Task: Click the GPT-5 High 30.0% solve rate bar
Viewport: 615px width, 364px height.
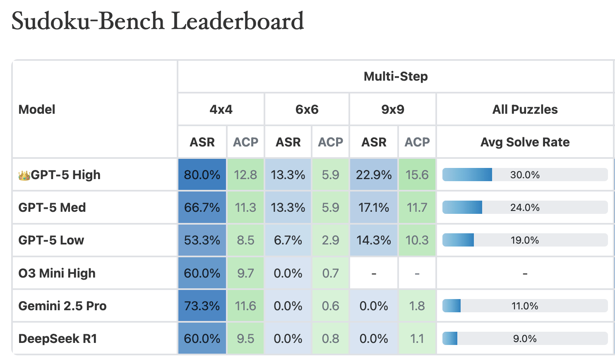Action: coord(525,175)
